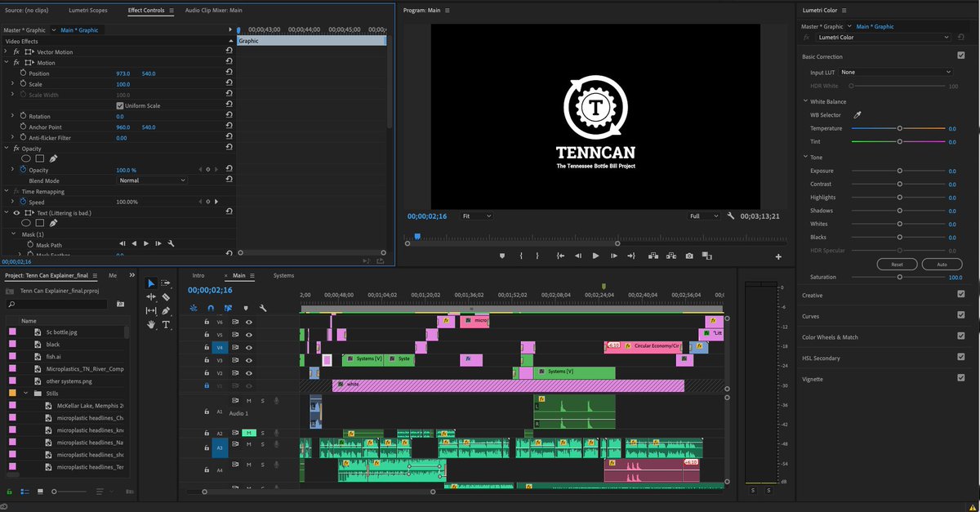980x512 pixels.
Task: Switch Project panel to list view
Action: 26,492
